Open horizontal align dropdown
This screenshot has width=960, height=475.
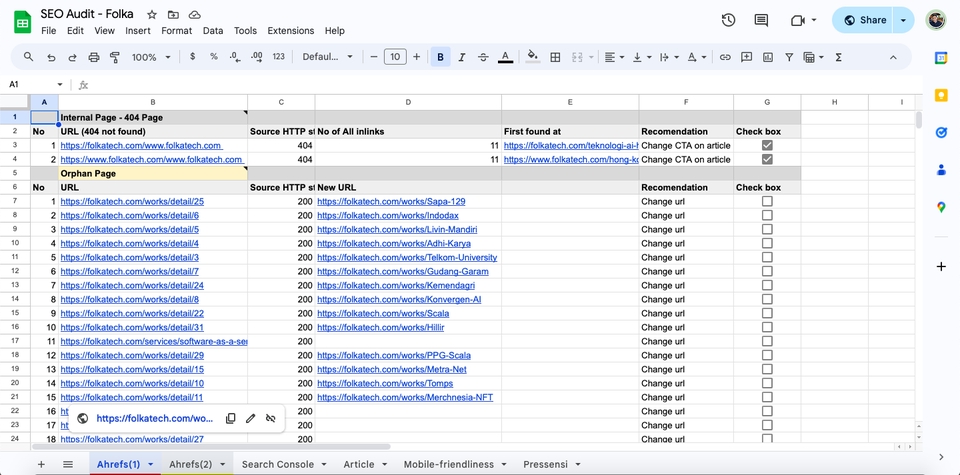614,57
